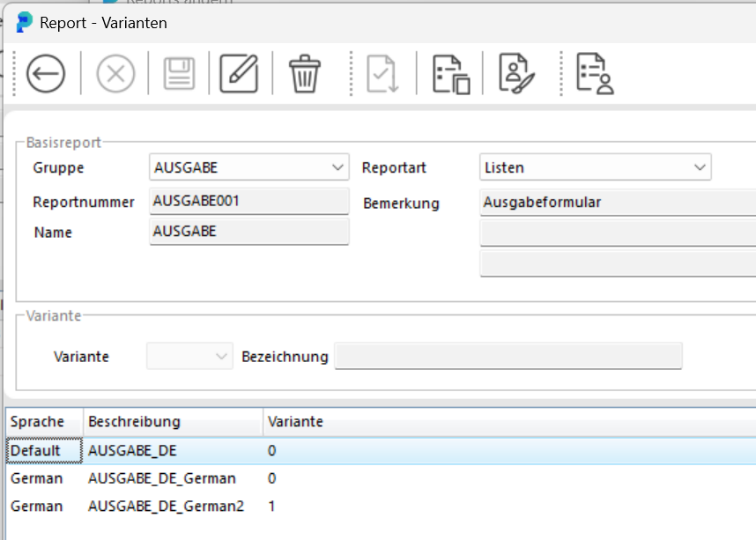
Task: Click the floppy disk save icon
Action: pos(180,74)
